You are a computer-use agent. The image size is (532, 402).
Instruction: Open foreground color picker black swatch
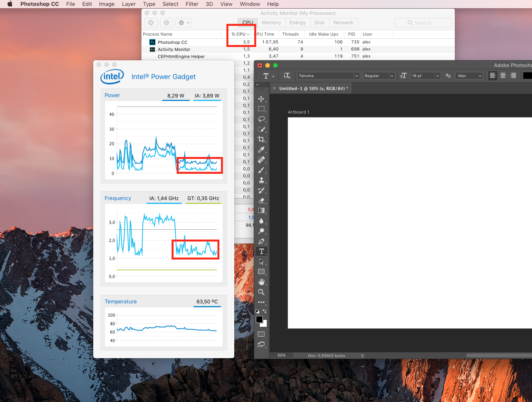click(259, 319)
